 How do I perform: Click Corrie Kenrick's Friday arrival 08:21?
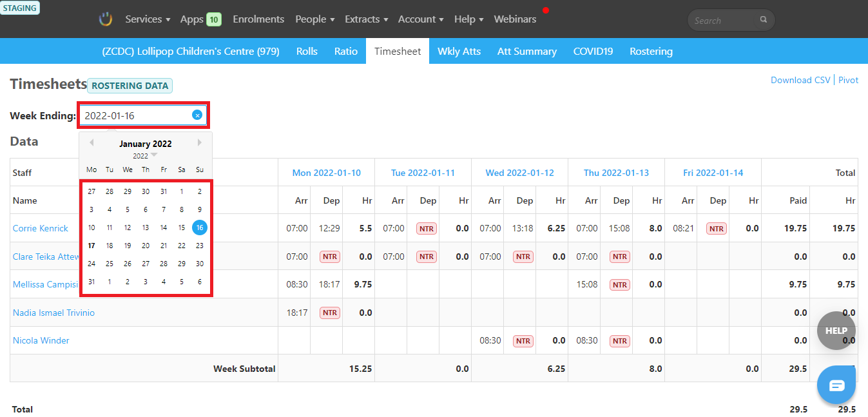click(x=684, y=228)
